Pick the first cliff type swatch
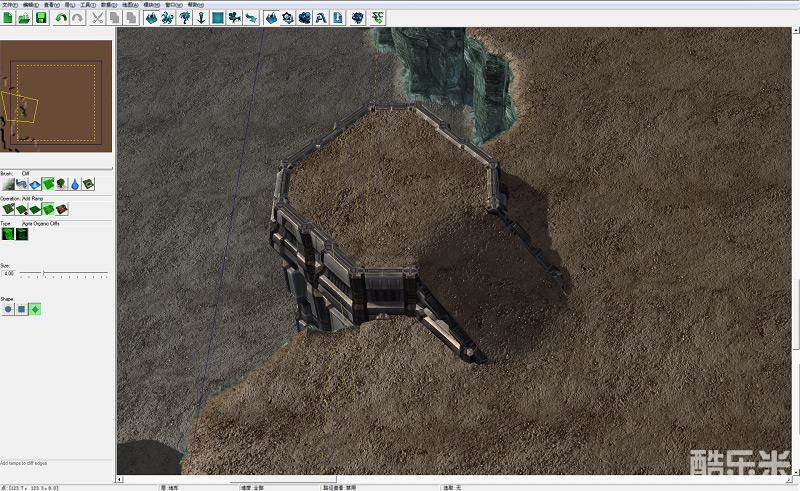This screenshot has height=491, width=800. click(x=8, y=235)
